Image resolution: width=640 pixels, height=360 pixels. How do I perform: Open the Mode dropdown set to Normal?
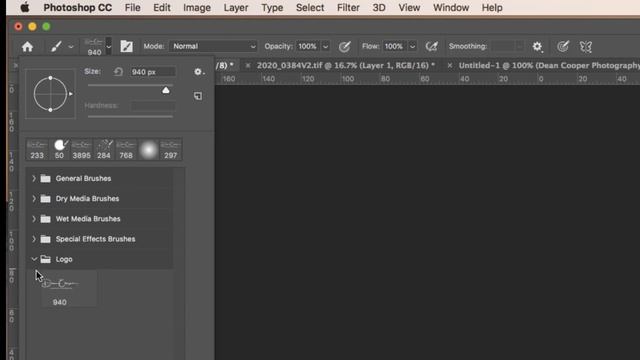point(213,47)
